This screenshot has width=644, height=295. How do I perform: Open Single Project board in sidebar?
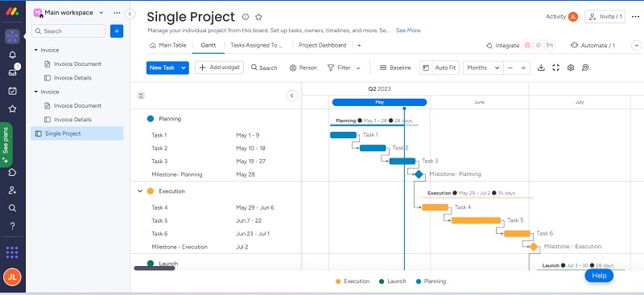(76, 133)
